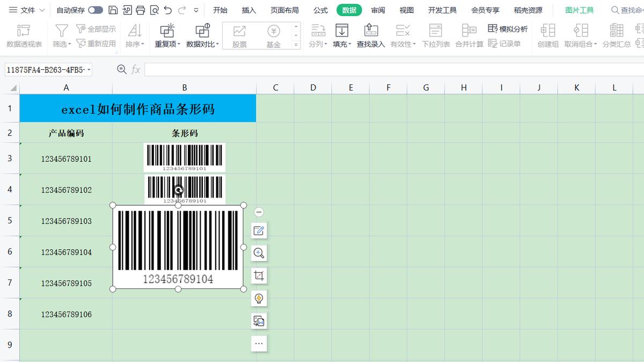Crop the selected barcode image
This screenshot has width=644, height=362.
tap(259, 276)
